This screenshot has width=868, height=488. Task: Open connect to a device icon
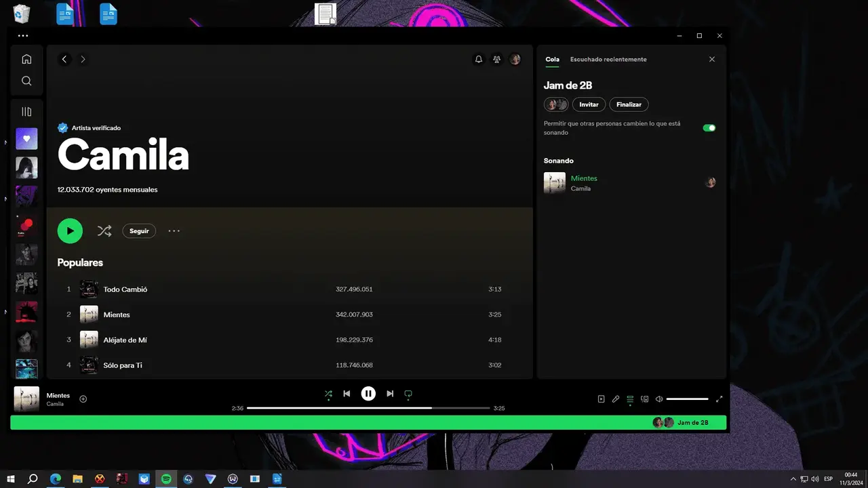(645, 399)
